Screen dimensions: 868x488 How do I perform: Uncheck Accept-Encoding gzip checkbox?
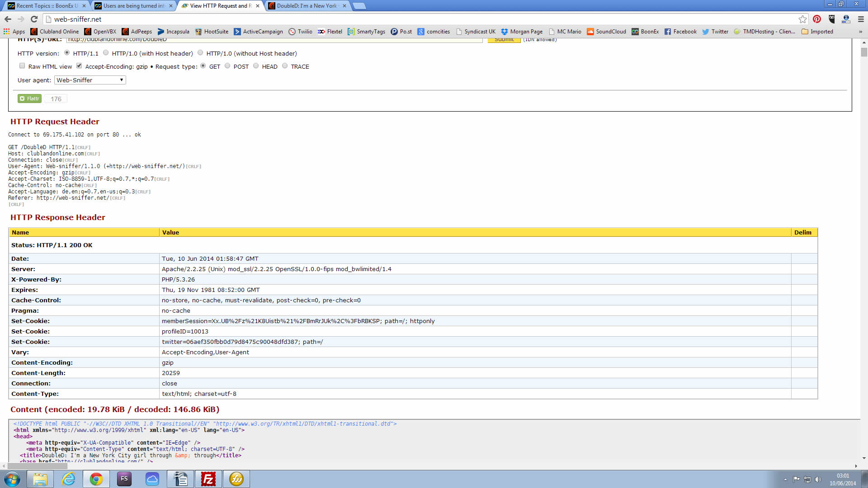click(79, 66)
